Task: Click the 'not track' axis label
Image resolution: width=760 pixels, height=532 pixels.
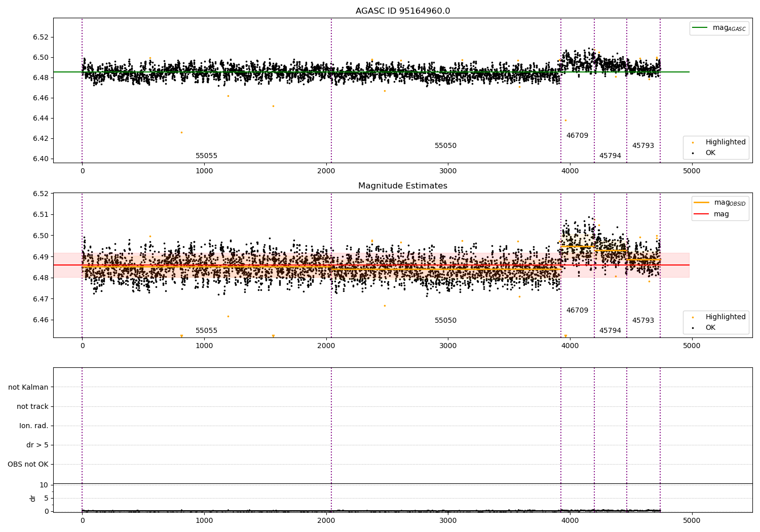Action: click(x=32, y=406)
